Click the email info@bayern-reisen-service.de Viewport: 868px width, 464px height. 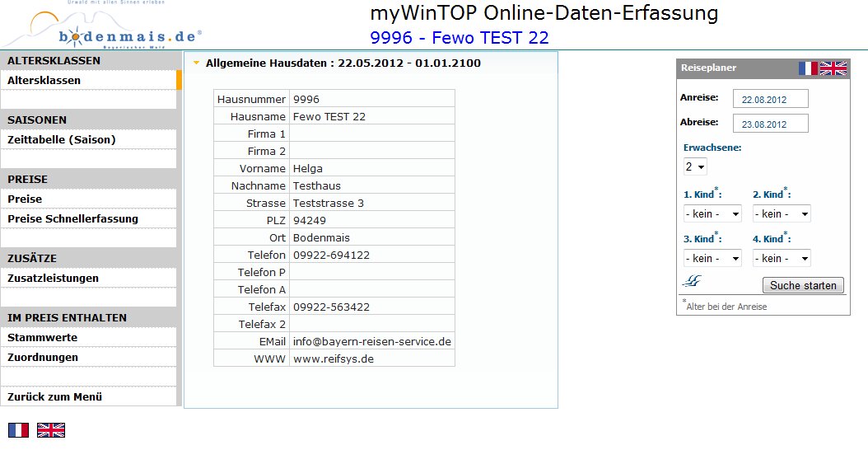pyautogui.click(x=372, y=342)
